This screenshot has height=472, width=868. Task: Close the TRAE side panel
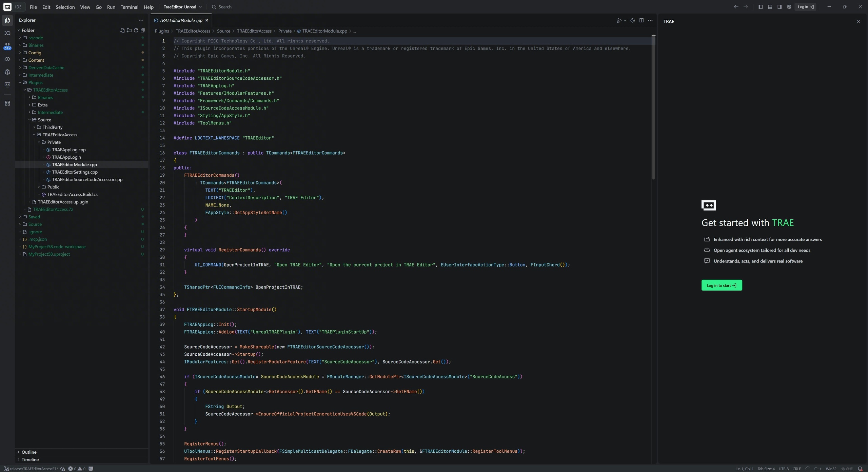(x=859, y=21)
